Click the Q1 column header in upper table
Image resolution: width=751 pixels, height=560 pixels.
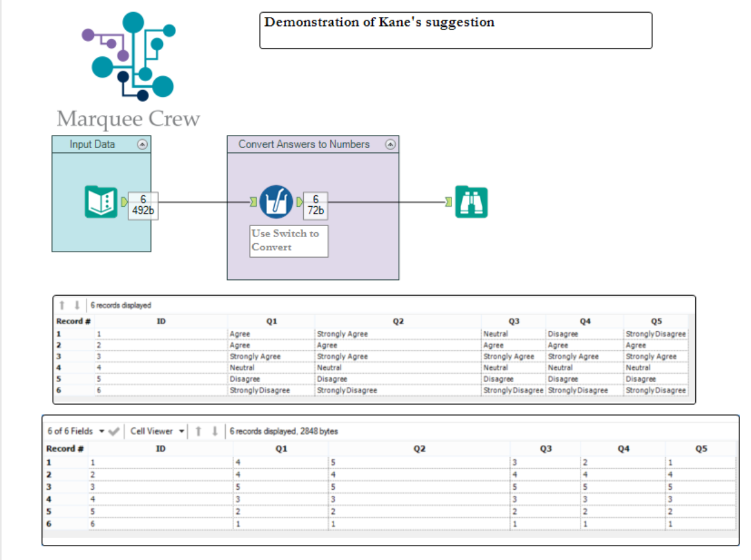click(x=272, y=321)
